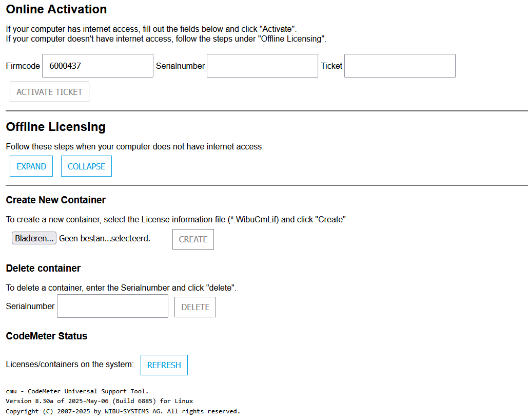Click the CREATE container button
This screenshot has width=528, height=420.
coord(193,239)
